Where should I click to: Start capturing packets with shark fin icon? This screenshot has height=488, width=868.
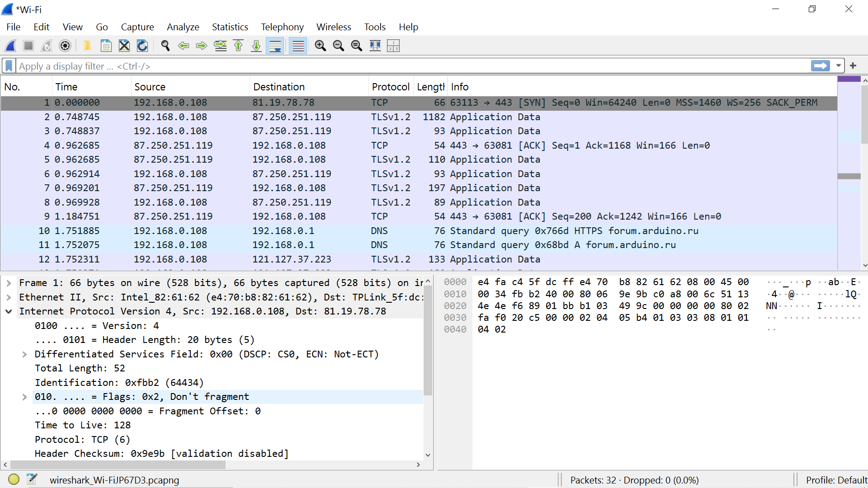[x=11, y=46]
